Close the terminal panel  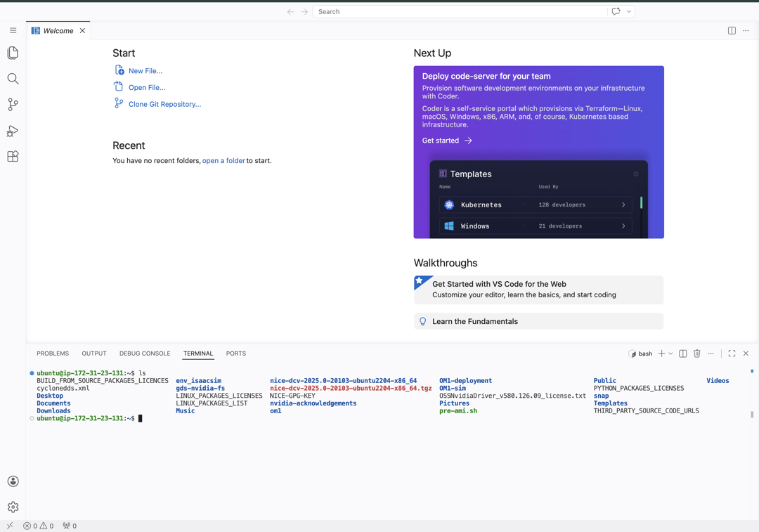tap(746, 353)
